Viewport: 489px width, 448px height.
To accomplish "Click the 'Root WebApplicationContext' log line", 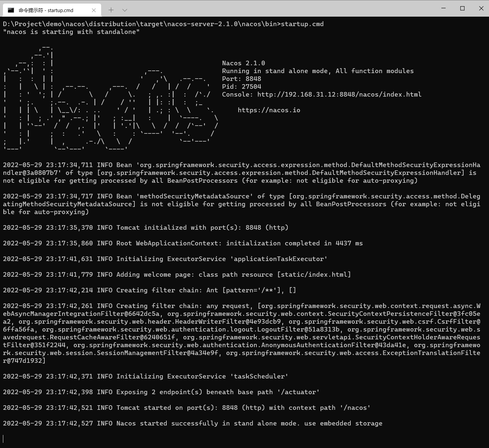I will tap(183, 243).
